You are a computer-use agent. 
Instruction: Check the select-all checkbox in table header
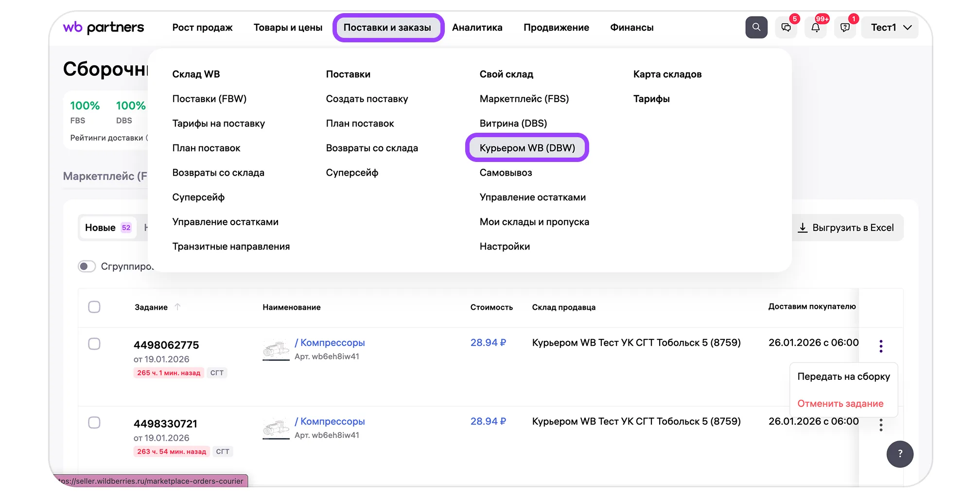94,307
